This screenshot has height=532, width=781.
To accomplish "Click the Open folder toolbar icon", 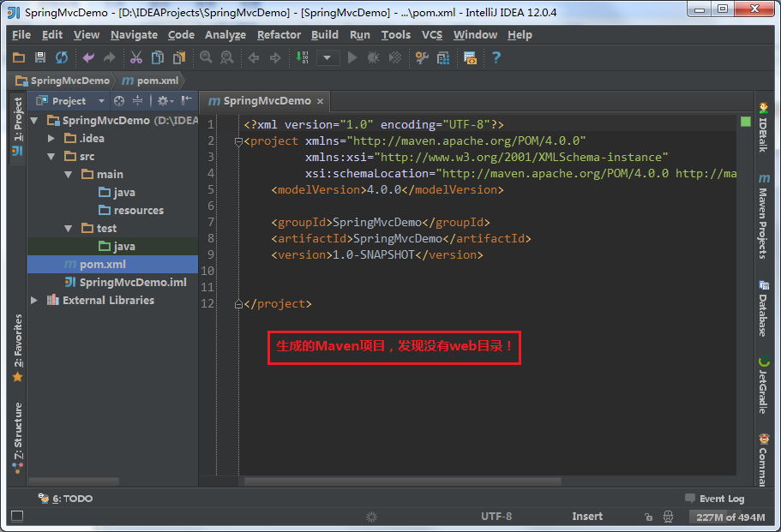I will [x=19, y=57].
